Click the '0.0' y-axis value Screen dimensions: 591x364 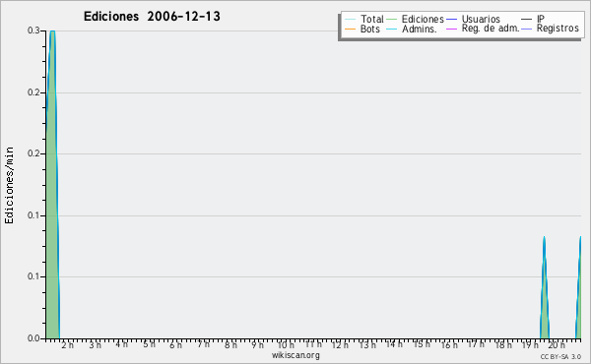[x=33, y=338]
